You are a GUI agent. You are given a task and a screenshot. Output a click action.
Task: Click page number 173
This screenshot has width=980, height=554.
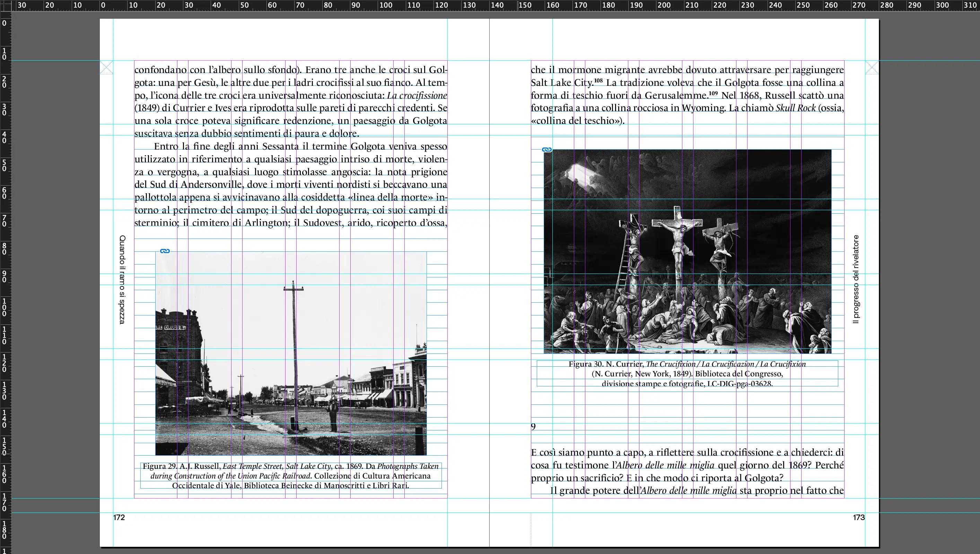click(859, 518)
